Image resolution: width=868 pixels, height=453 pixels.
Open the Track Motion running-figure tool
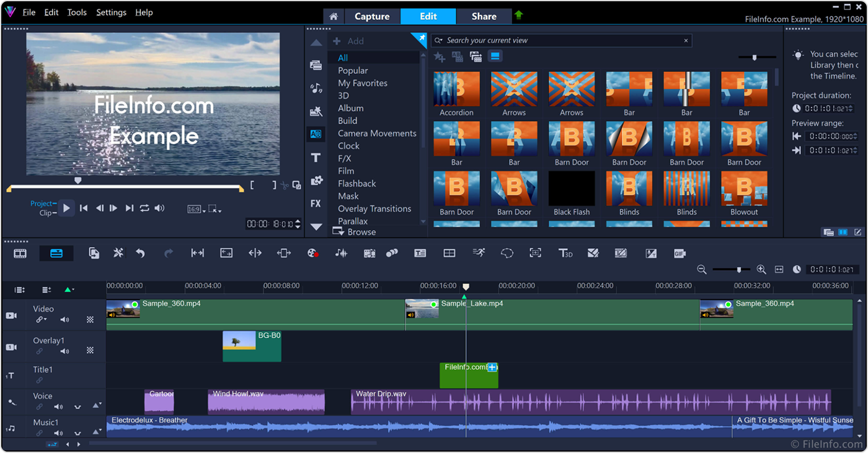pos(479,253)
